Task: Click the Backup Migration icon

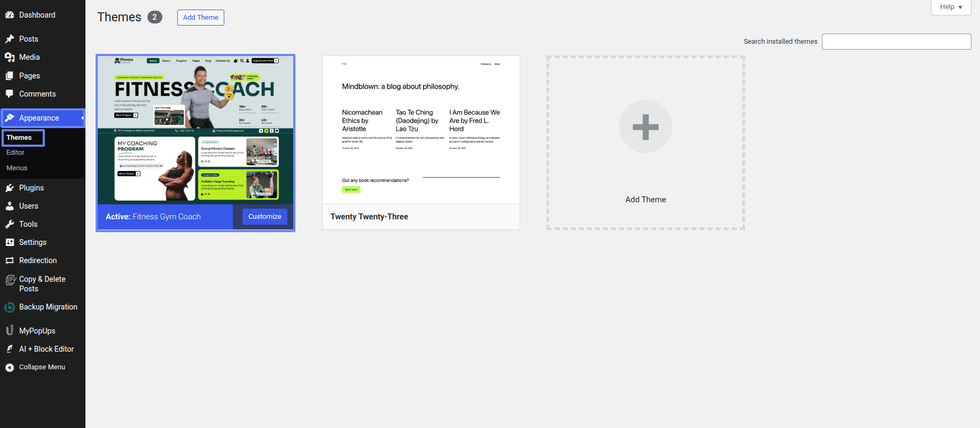Action: [x=10, y=307]
